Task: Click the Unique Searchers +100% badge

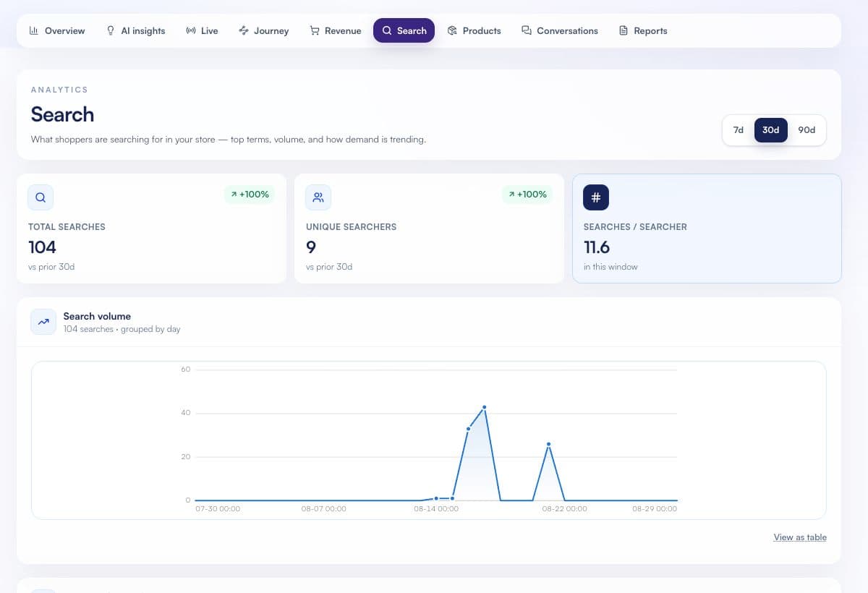Action: click(x=527, y=195)
